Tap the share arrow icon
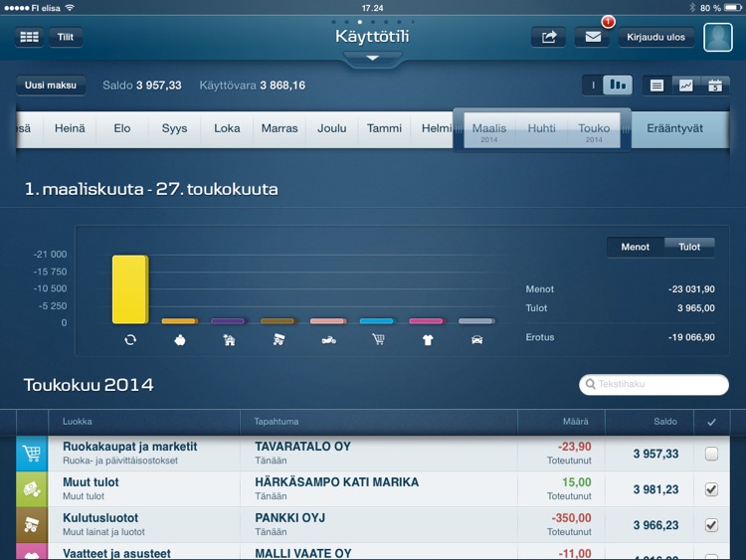The image size is (746, 560). (x=548, y=37)
